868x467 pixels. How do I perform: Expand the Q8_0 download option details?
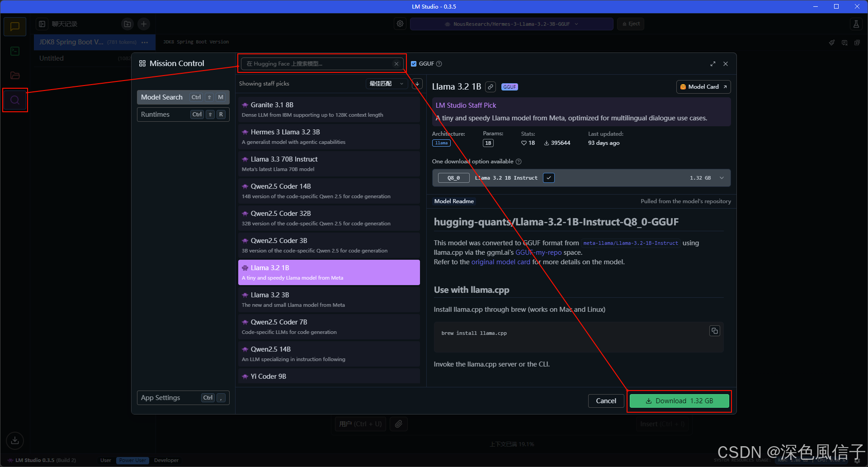tap(722, 178)
